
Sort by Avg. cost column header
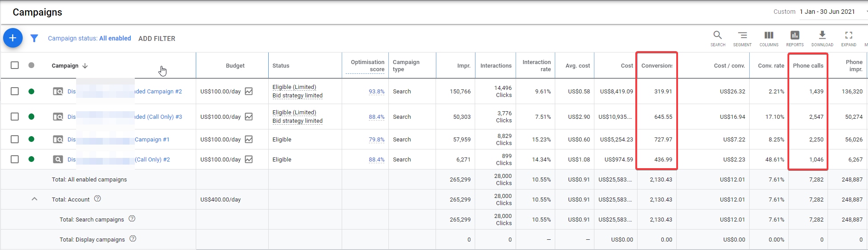[577, 65]
